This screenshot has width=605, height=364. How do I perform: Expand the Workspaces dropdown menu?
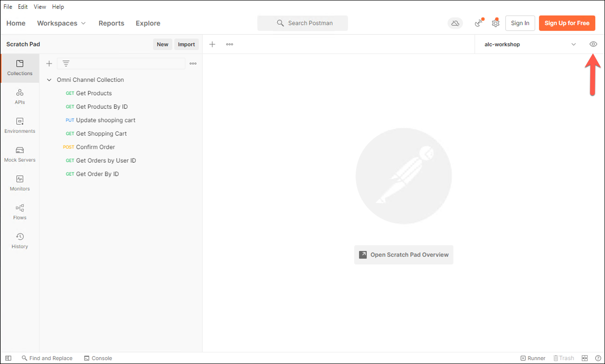point(61,23)
